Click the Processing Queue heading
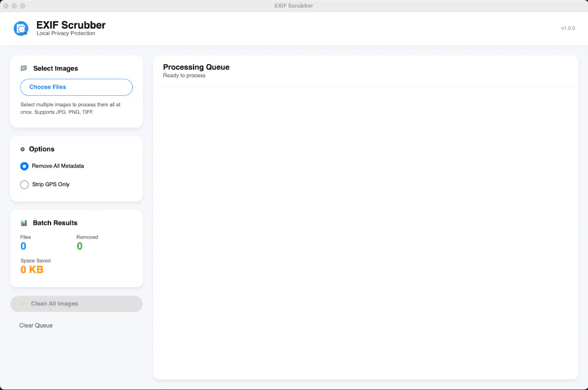This screenshot has width=588, height=390. [196, 67]
